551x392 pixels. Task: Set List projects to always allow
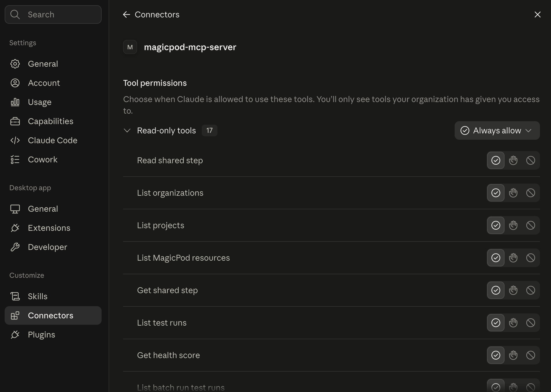pyautogui.click(x=496, y=225)
